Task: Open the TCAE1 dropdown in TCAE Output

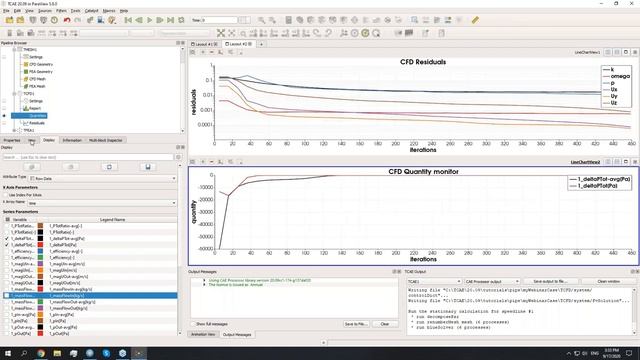Action: click(x=434, y=282)
